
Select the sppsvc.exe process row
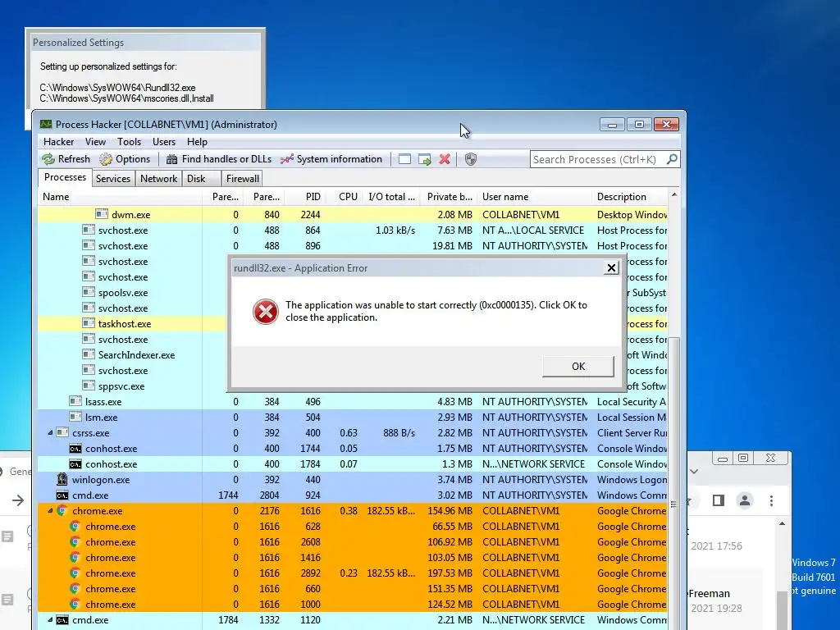click(x=132, y=386)
